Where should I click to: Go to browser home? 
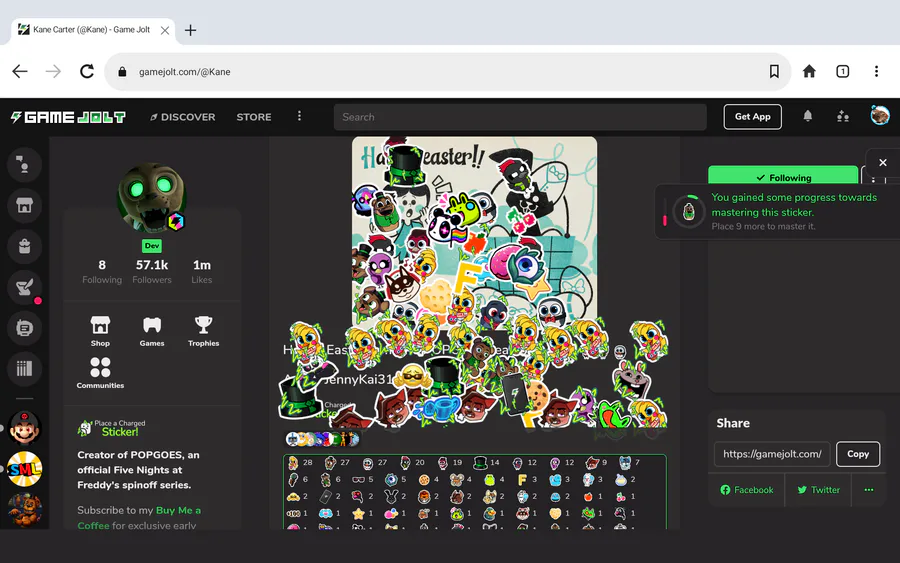(809, 71)
